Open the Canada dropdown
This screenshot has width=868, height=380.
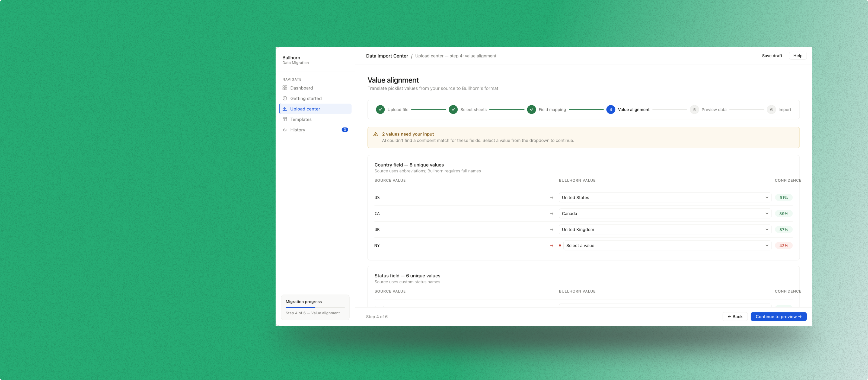(x=665, y=214)
